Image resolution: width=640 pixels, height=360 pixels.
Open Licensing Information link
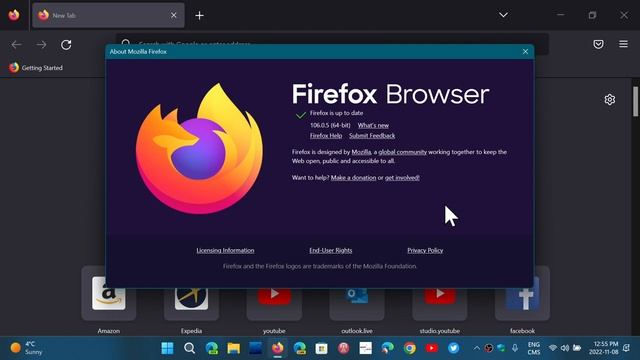(x=225, y=250)
